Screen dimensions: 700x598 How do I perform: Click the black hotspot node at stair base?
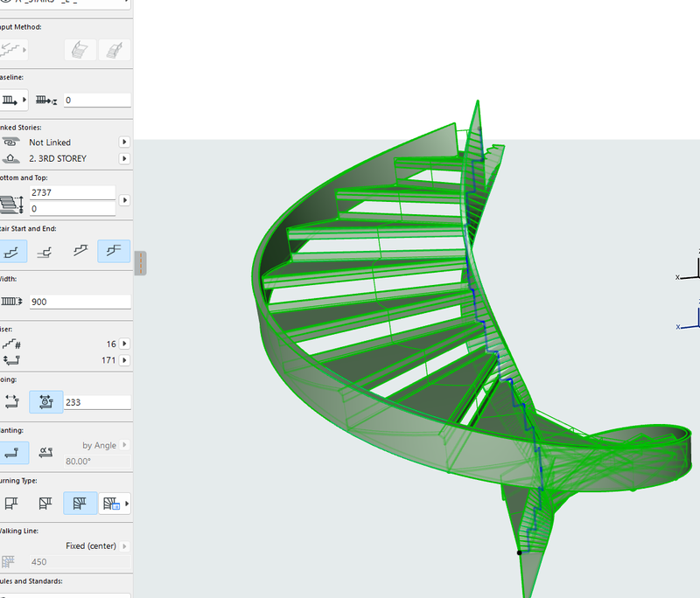point(519,553)
